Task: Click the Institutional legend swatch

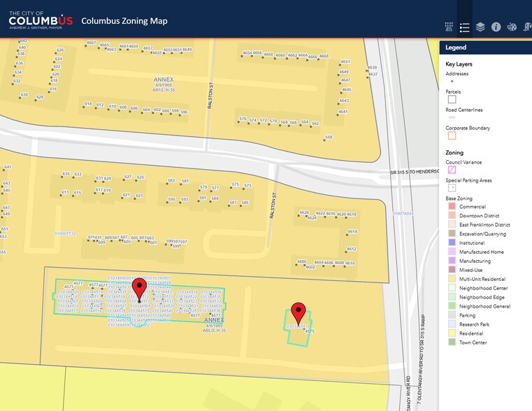Action: 452,243
